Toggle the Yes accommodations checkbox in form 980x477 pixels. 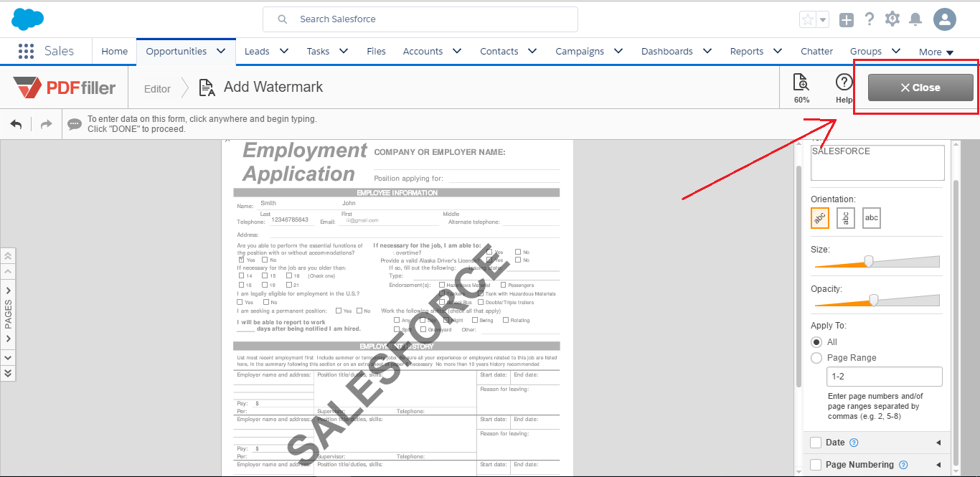coord(241,260)
